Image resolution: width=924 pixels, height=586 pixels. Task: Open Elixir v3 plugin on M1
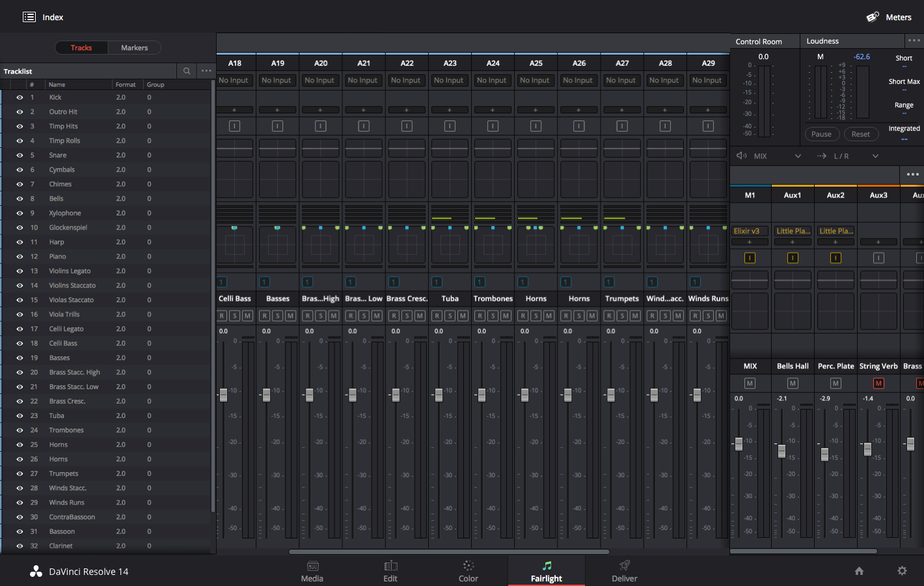(x=750, y=231)
